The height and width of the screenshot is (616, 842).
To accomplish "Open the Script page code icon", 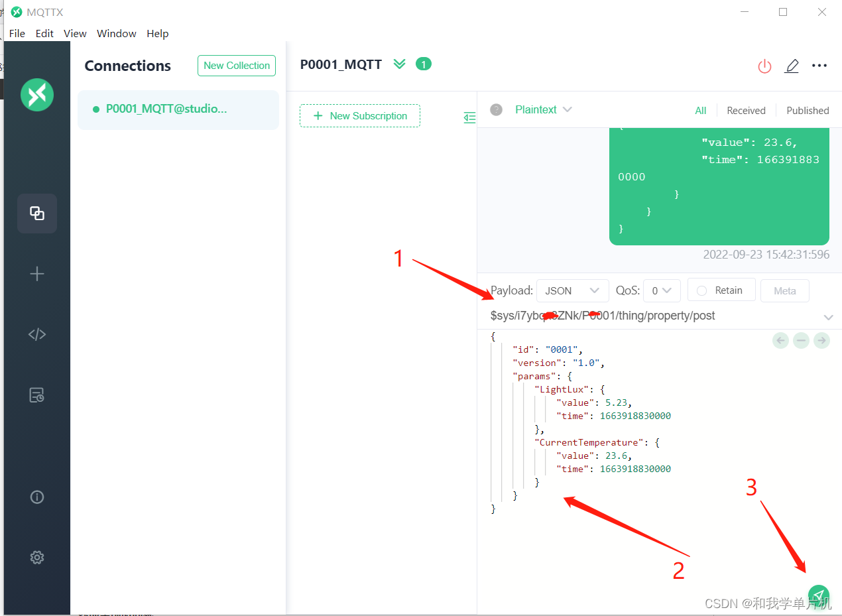I will [x=37, y=334].
